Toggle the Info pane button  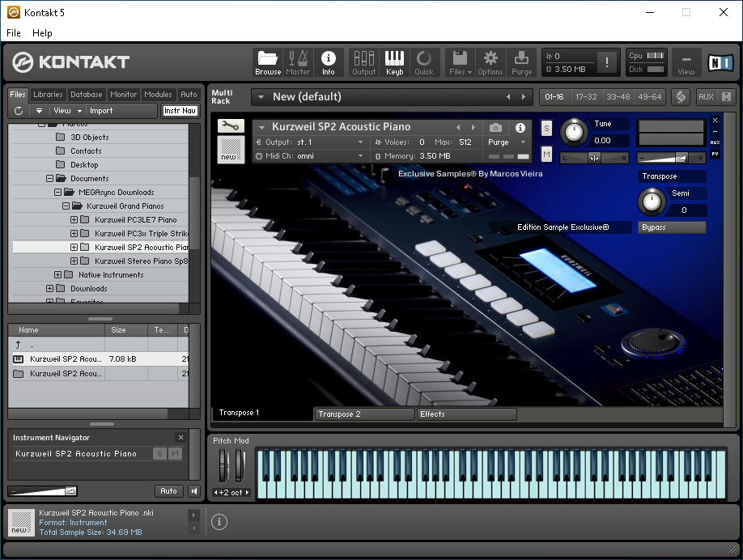click(x=328, y=62)
